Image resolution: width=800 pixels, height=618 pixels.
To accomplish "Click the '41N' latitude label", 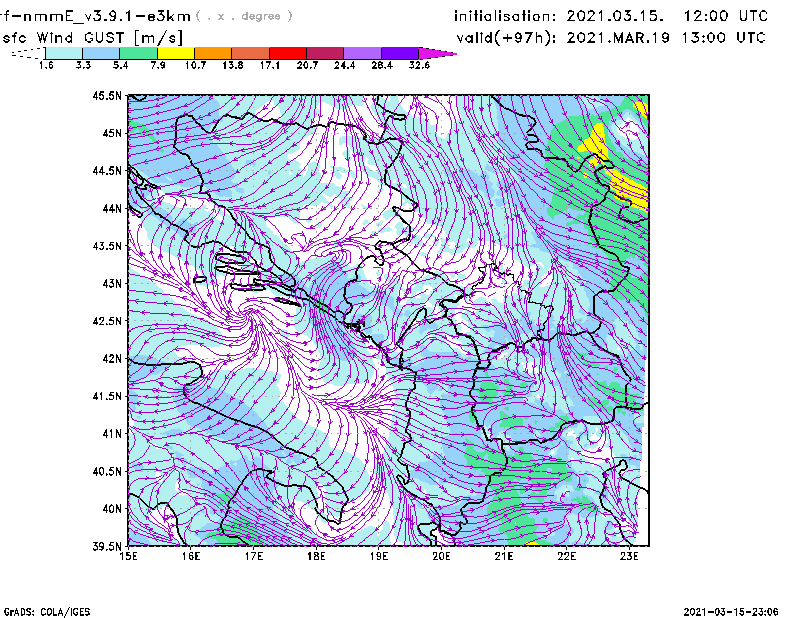I will [x=112, y=434].
